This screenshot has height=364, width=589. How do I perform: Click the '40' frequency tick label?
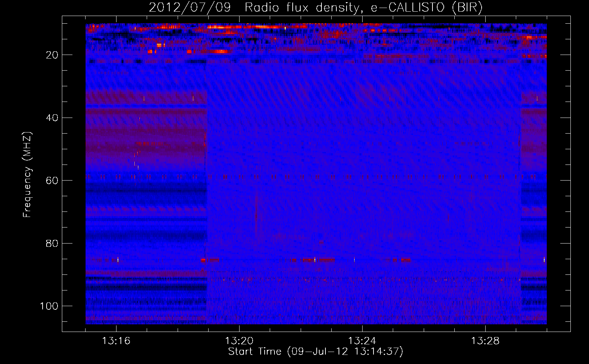pyautogui.click(x=52, y=118)
